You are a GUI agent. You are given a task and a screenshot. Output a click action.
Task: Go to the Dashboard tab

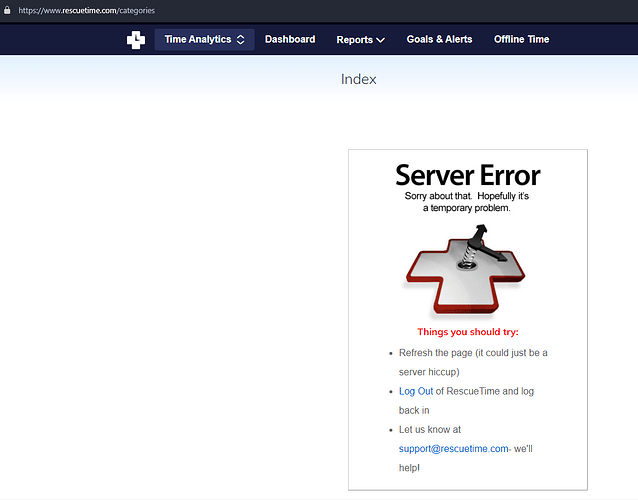(290, 39)
